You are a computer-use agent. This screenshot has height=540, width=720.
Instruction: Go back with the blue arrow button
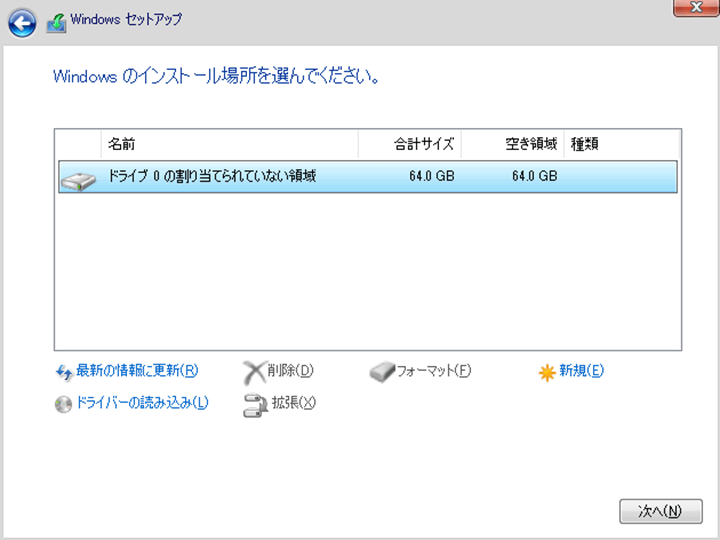[22, 22]
